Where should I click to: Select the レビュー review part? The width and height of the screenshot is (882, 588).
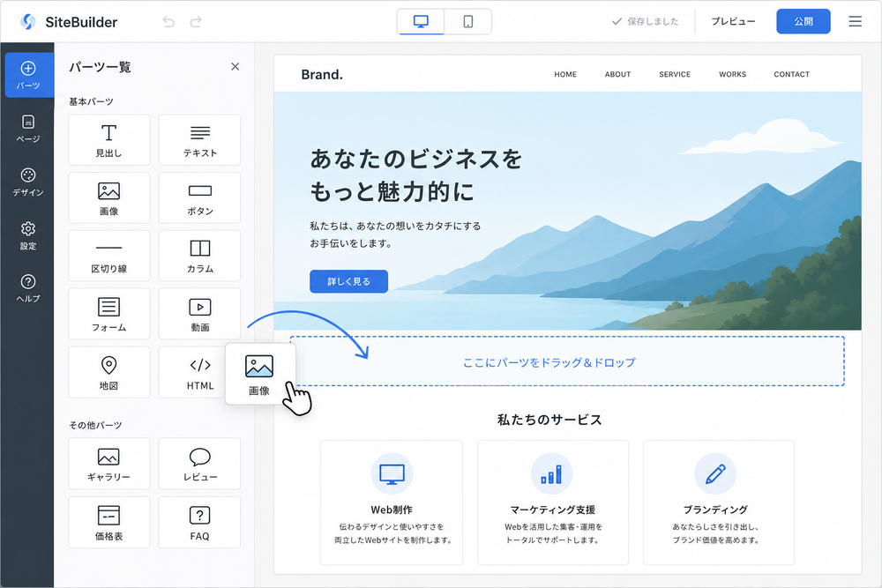(199, 464)
